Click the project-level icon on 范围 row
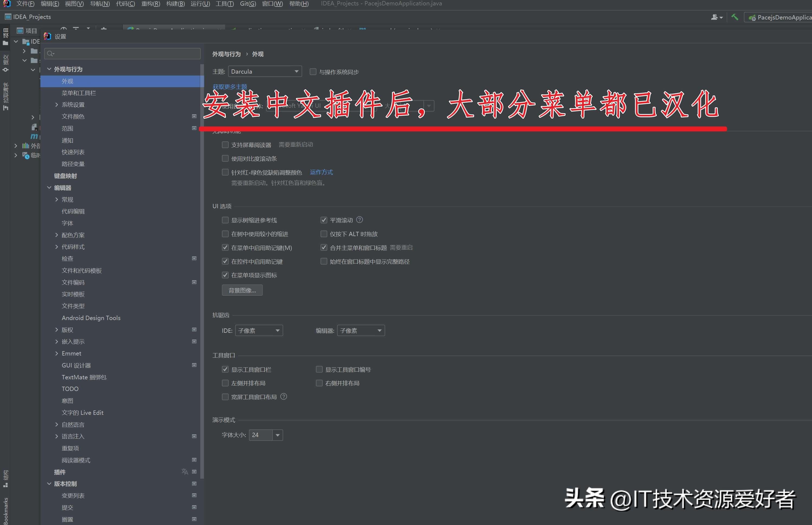 (194, 128)
